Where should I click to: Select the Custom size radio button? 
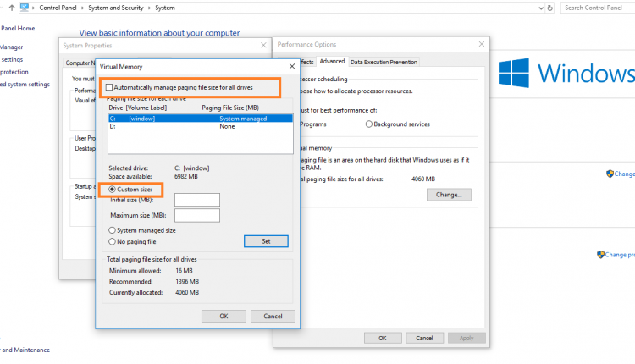pos(112,189)
